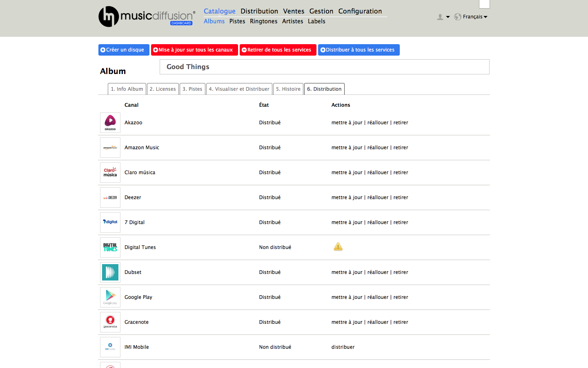Click Mise à jour sur tous les canaux
Viewport: 588px width, 368px height.
pyautogui.click(x=194, y=50)
